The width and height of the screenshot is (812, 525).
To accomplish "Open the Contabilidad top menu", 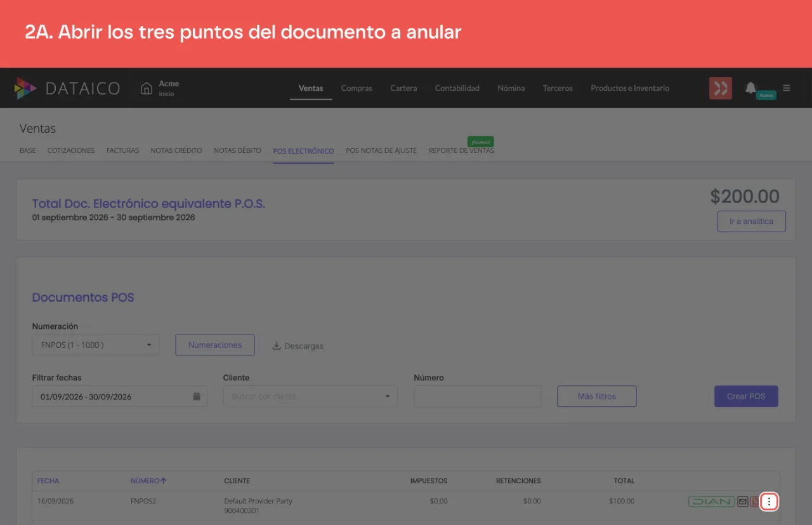I will pos(457,88).
